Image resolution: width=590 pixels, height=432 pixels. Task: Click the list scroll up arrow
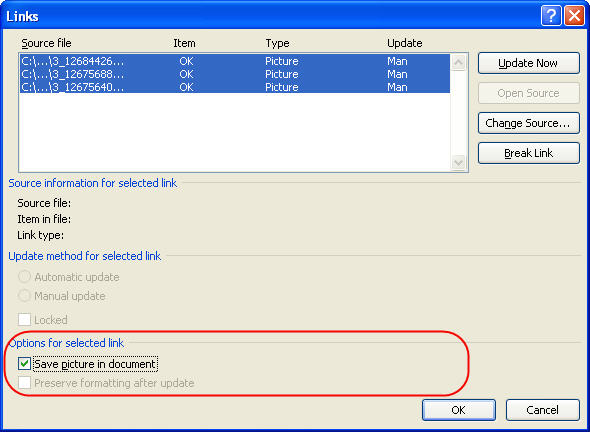[458, 62]
